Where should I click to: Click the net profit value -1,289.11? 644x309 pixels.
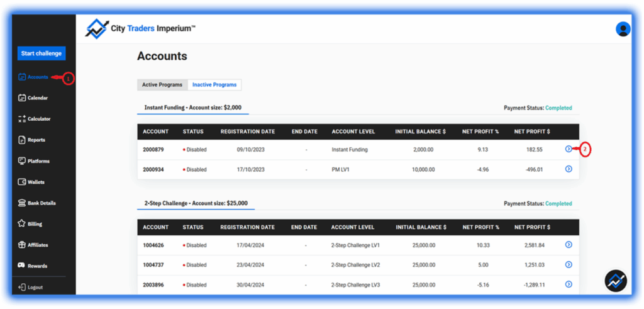(x=534, y=284)
